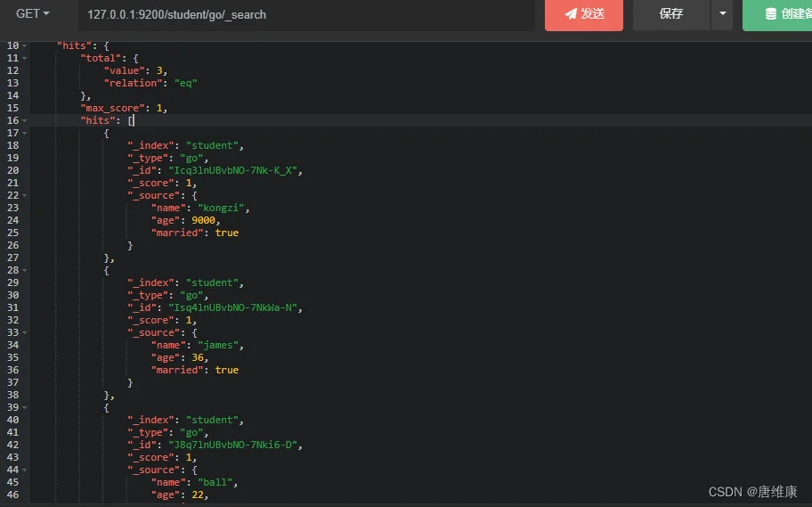The height and width of the screenshot is (507, 812).
Task: Open the dropdown arrow beside Save
Action: point(722,14)
